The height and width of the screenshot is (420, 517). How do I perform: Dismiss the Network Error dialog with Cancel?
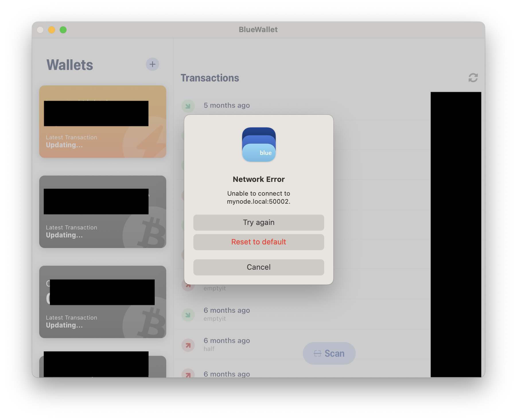(x=258, y=267)
